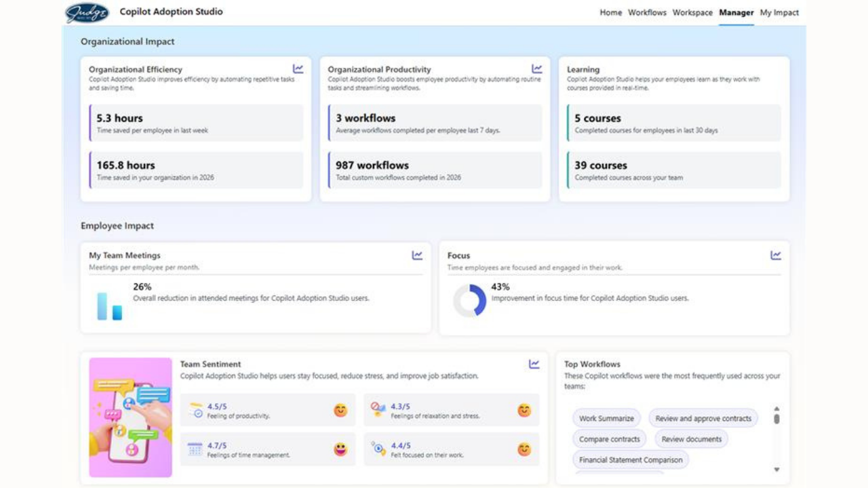Click the productivity feeling icon at 4.5/5

[196, 410]
